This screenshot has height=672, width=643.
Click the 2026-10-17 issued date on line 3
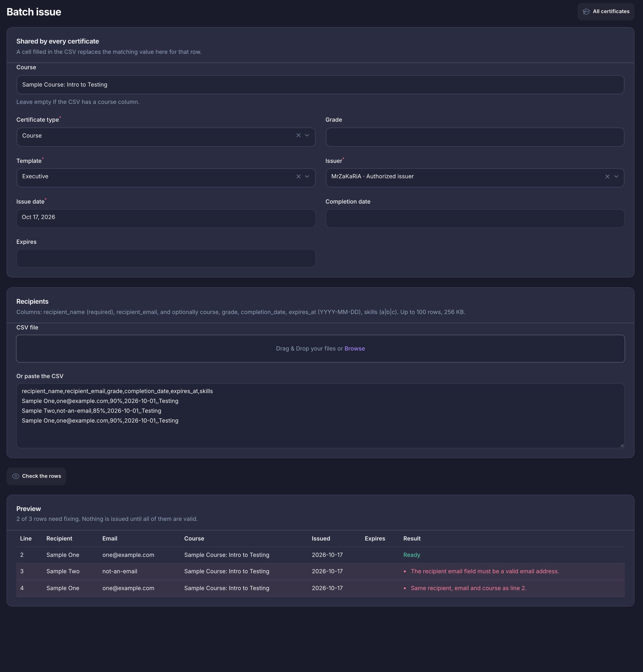point(327,571)
